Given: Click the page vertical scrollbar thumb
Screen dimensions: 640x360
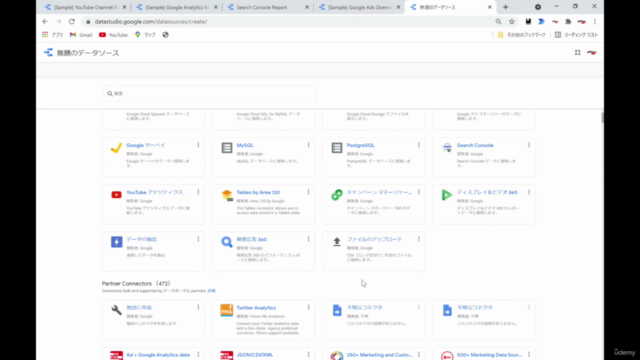Looking at the screenshot, I should pyautogui.click(x=602, y=118).
